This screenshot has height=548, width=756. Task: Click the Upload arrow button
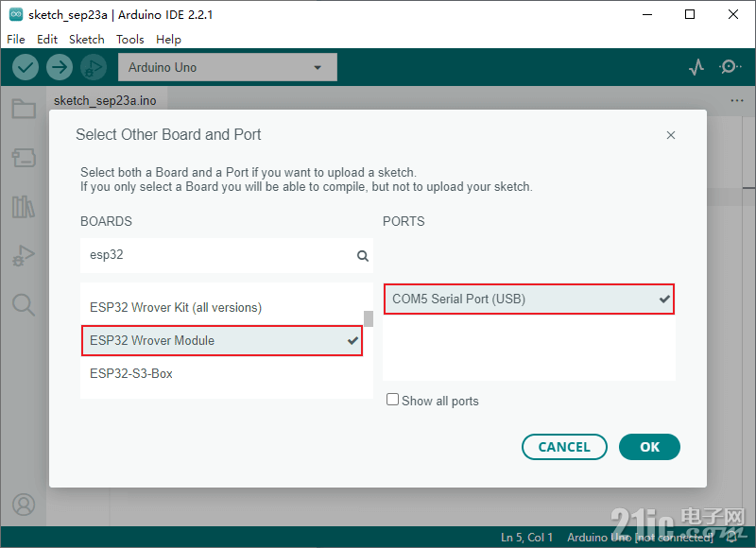60,67
